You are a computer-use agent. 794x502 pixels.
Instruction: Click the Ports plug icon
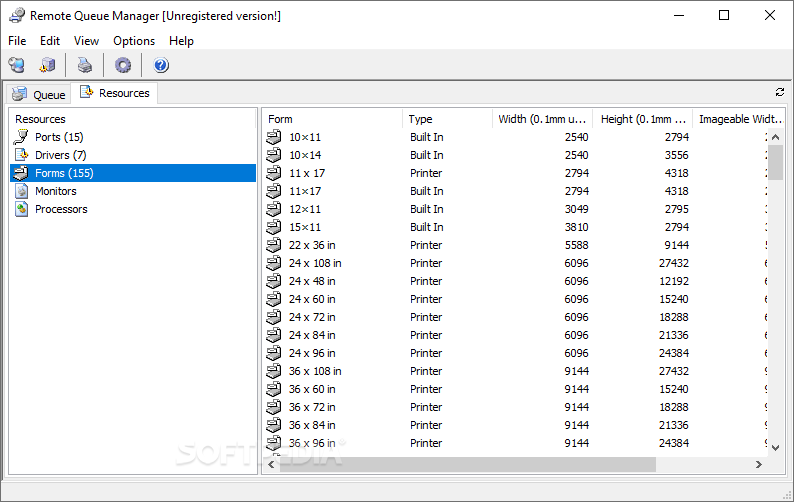pos(21,137)
